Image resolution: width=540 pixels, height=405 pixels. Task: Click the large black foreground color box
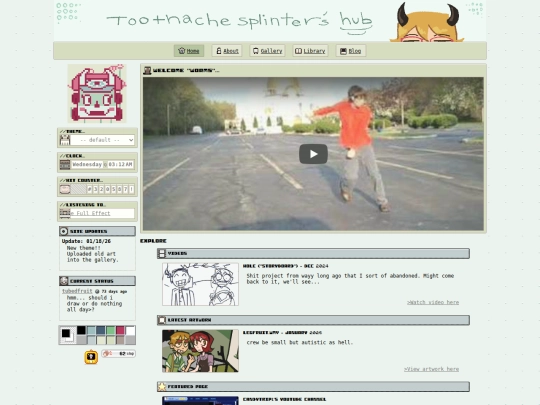66,333
